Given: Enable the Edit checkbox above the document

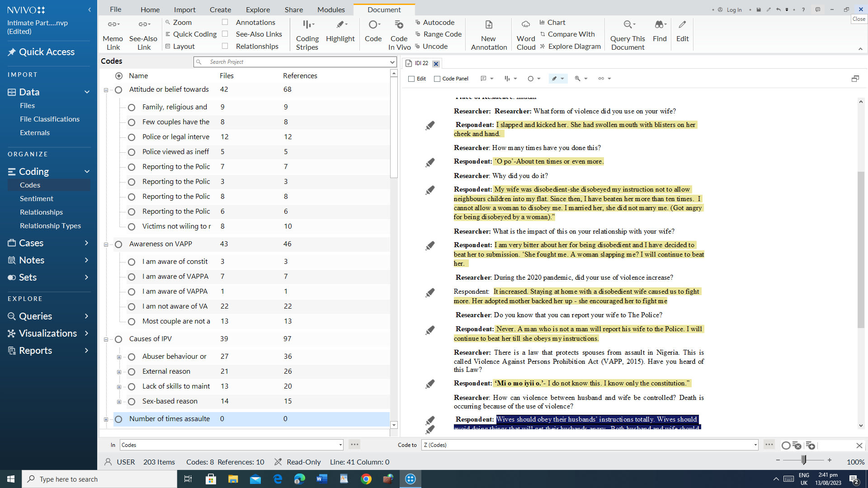Looking at the screenshot, I should [x=412, y=79].
